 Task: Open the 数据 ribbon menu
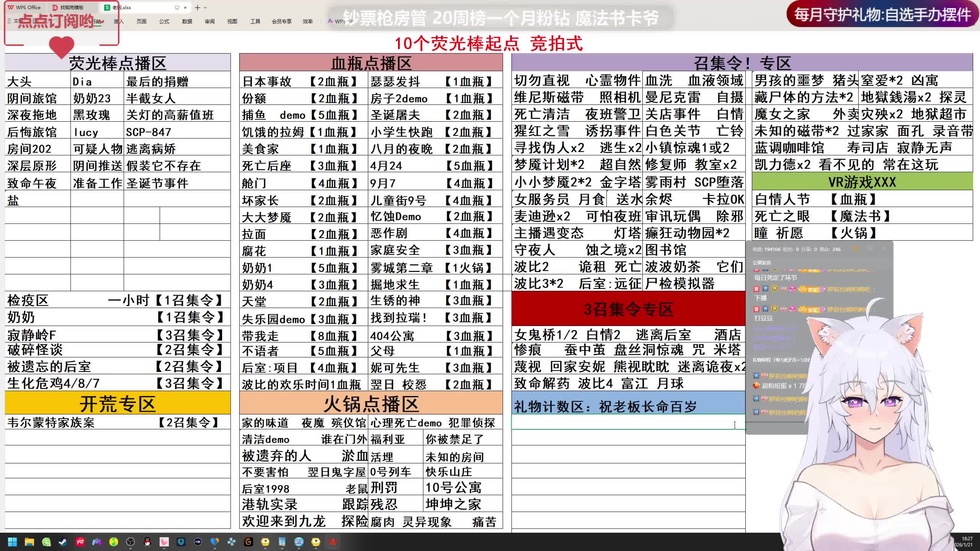[x=187, y=21]
